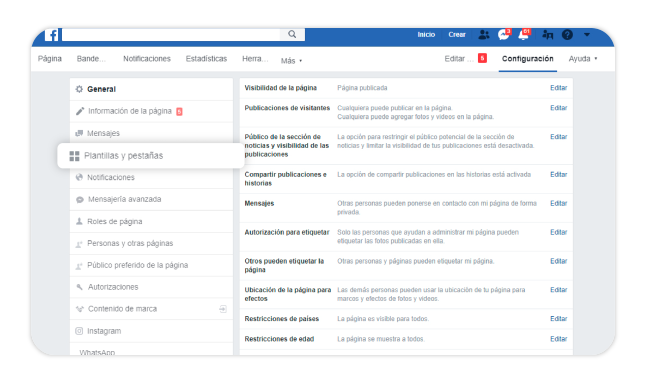Open Personas y otras páginas settings

tap(151, 243)
